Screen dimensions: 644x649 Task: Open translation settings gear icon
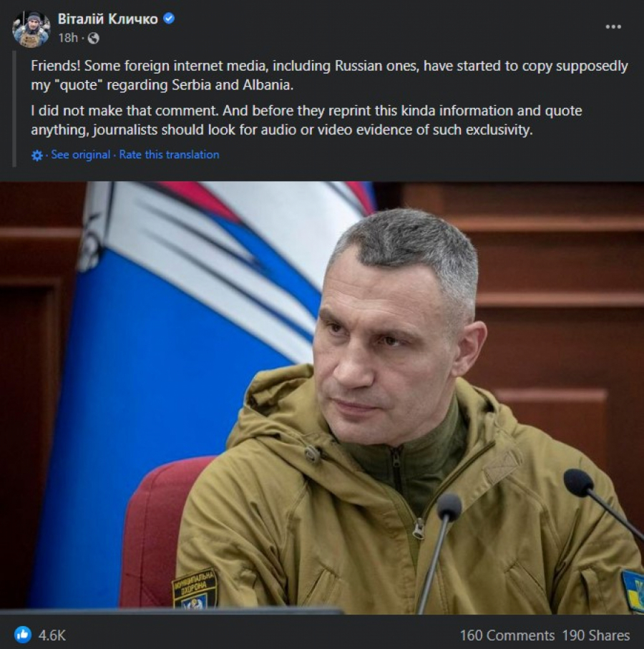[x=37, y=155]
